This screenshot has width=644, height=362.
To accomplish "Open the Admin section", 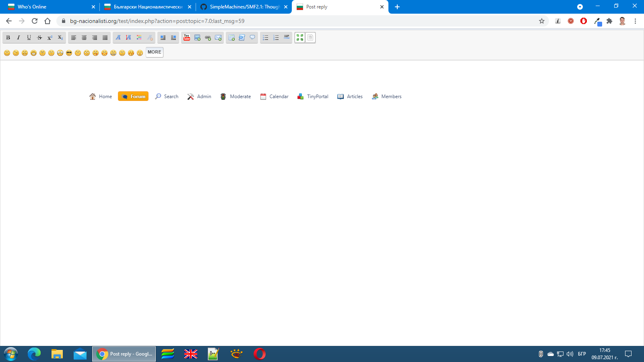I will click(x=199, y=96).
